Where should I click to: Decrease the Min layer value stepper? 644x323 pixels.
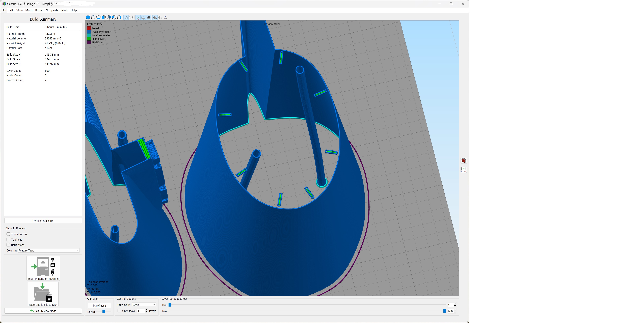coord(455,306)
